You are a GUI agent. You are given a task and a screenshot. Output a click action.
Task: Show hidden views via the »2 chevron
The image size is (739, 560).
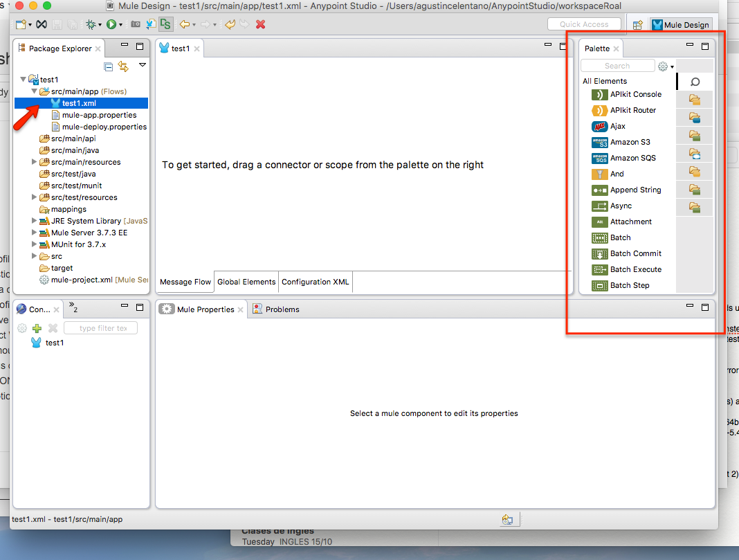[x=73, y=307]
